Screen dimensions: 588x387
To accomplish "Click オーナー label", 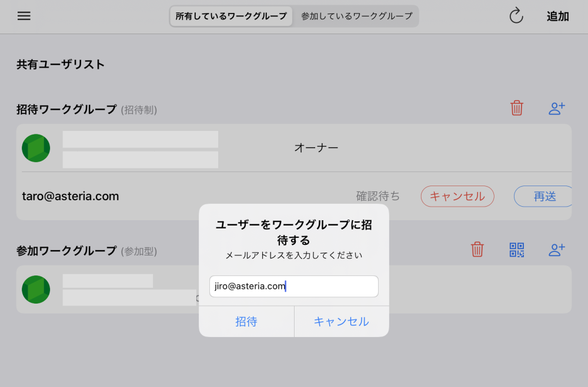I will [316, 147].
